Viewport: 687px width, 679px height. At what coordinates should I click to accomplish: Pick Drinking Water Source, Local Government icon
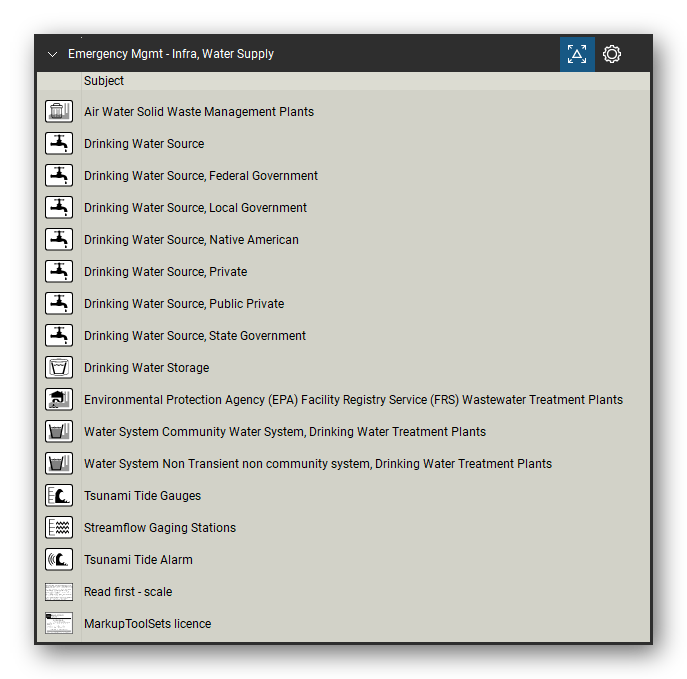(59, 207)
